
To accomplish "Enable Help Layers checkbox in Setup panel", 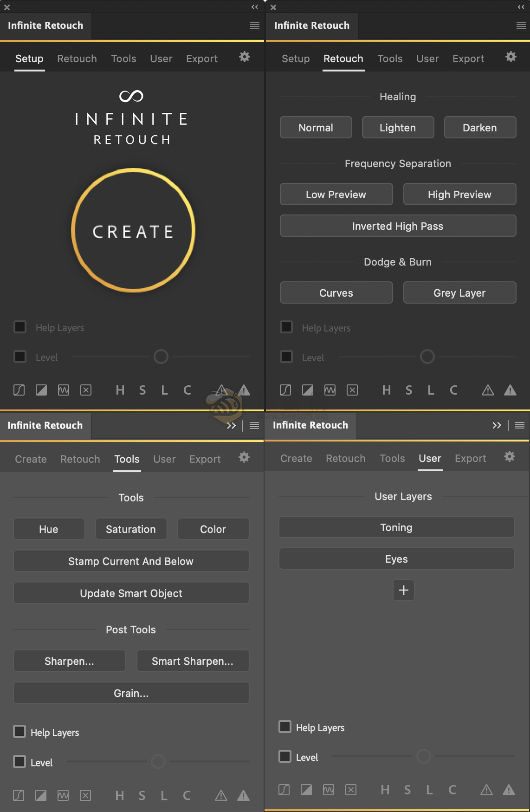I will (20, 327).
